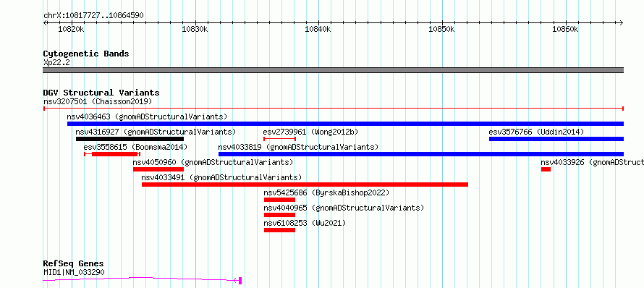Click the Cytogenetic Bands track title
The height and width of the screenshot is (288, 644).
click(x=86, y=54)
